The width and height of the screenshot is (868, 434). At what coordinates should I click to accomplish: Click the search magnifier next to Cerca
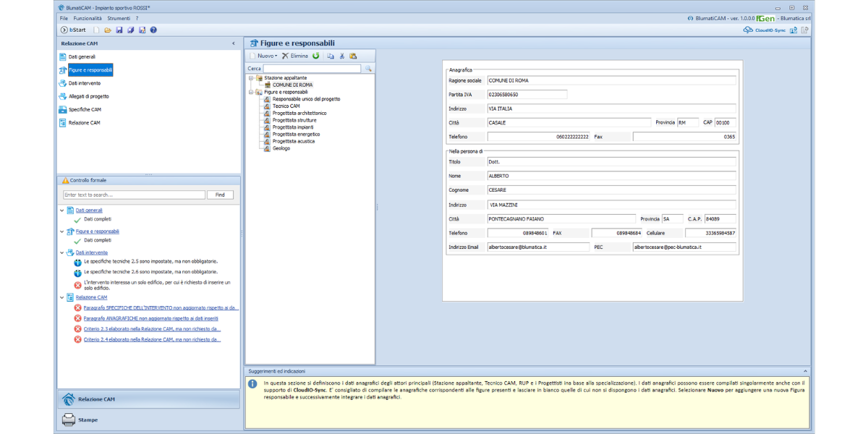click(x=367, y=69)
